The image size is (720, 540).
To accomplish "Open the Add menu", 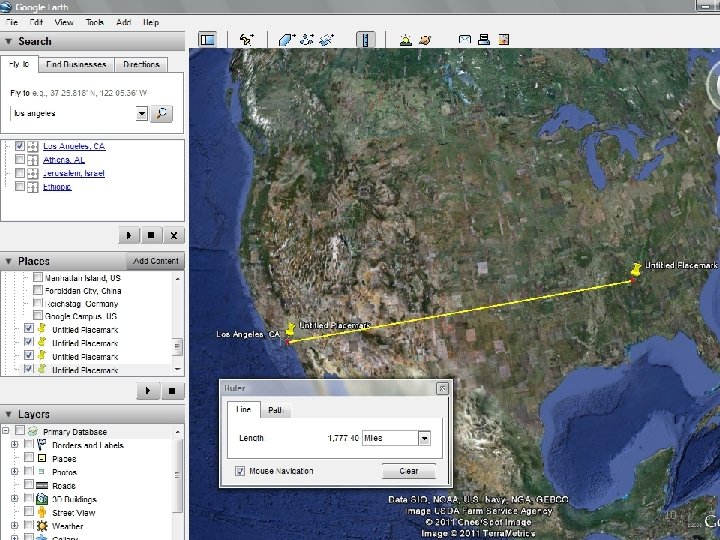I will tap(124, 22).
